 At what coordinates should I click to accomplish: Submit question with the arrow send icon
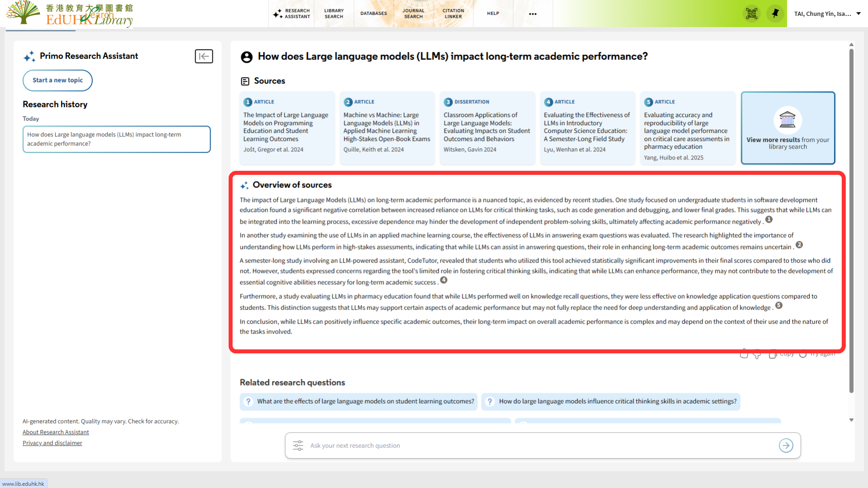(786, 446)
